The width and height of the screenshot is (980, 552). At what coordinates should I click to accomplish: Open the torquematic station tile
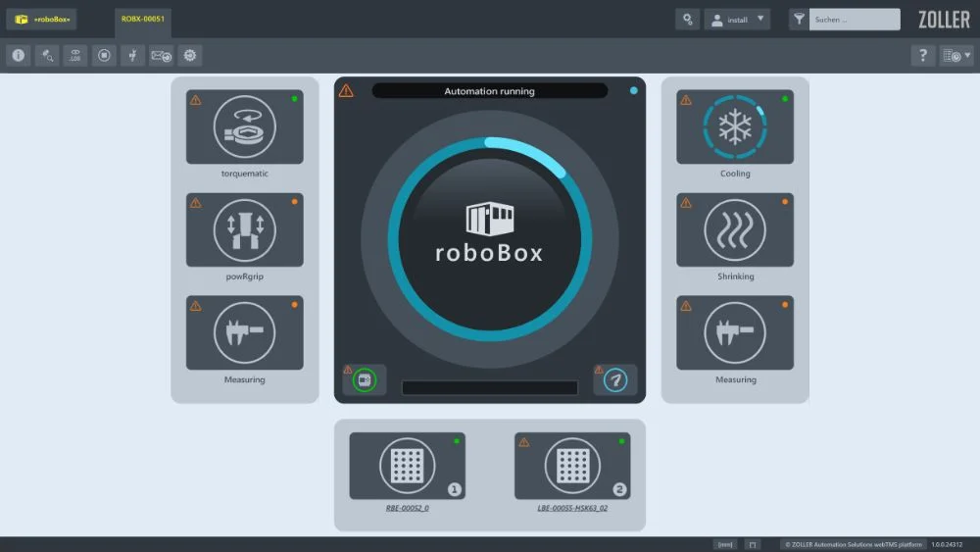click(244, 126)
